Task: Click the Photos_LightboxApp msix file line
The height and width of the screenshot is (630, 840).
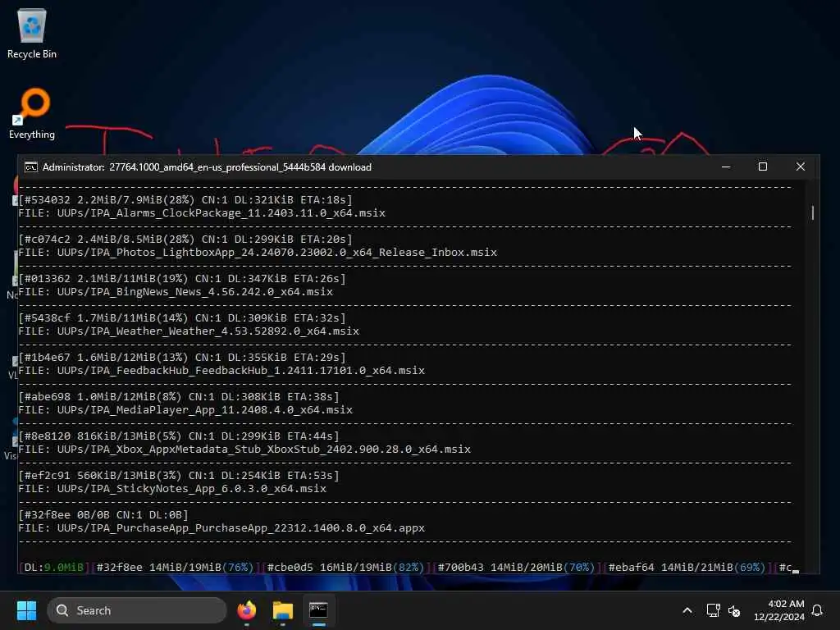Action: tap(258, 253)
